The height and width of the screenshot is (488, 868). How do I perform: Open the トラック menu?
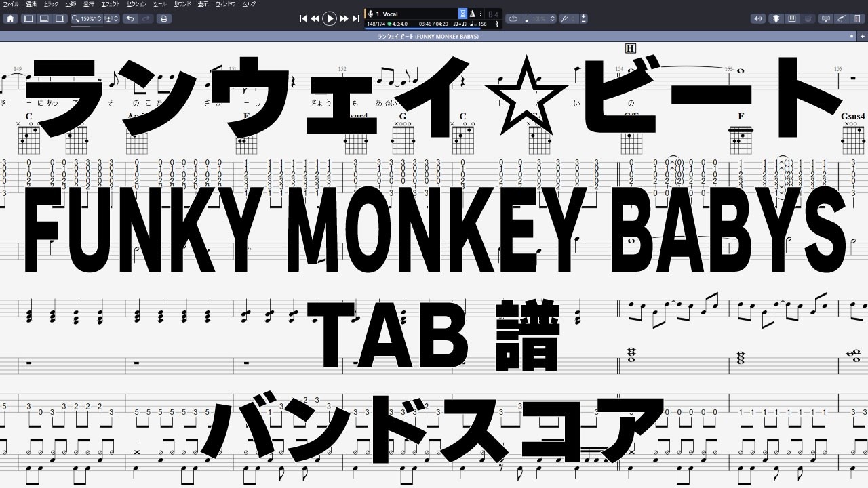[x=51, y=4]
